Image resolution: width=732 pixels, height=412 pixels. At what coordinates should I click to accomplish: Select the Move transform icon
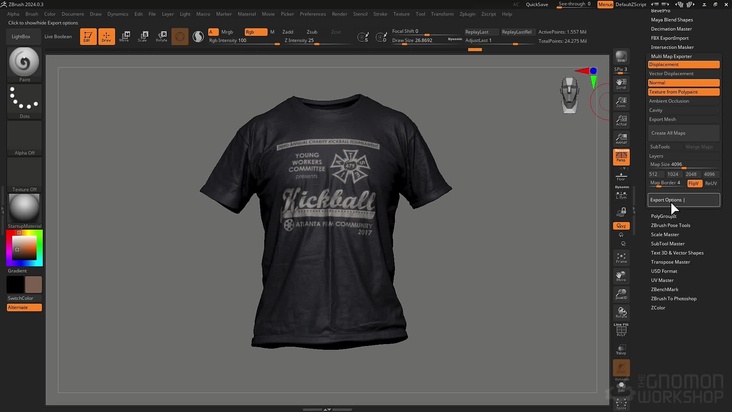point(125,36)
